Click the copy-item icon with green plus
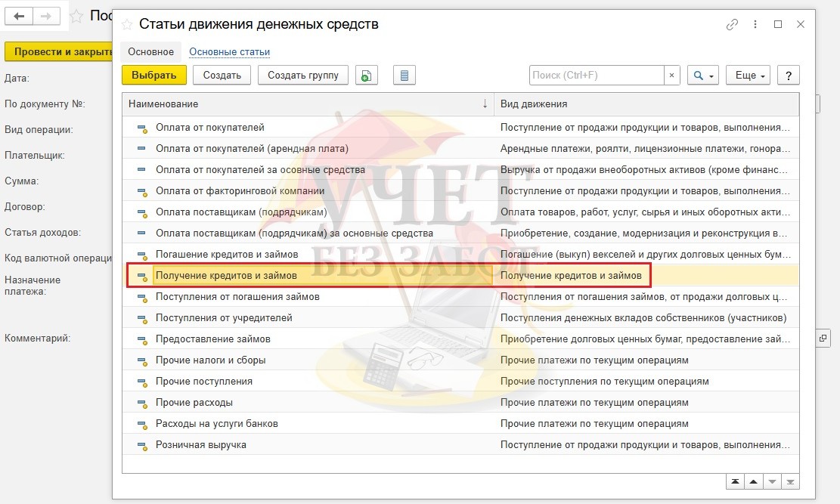The image size is (840, 504). click(x=366, y=75)
